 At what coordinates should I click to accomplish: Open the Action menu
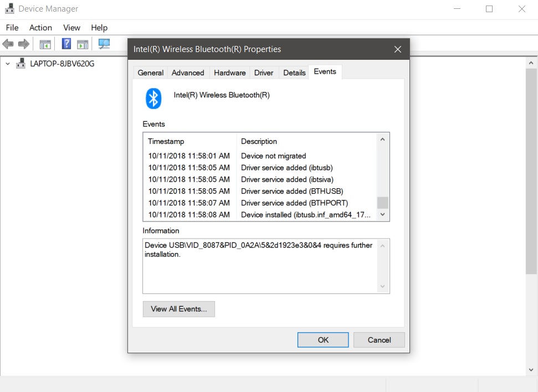coord(40,27)
